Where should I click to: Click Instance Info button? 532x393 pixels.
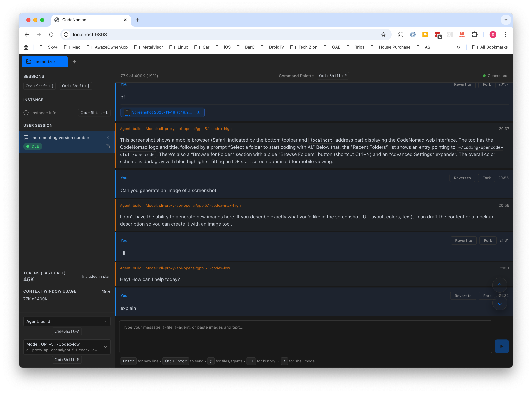67,113
